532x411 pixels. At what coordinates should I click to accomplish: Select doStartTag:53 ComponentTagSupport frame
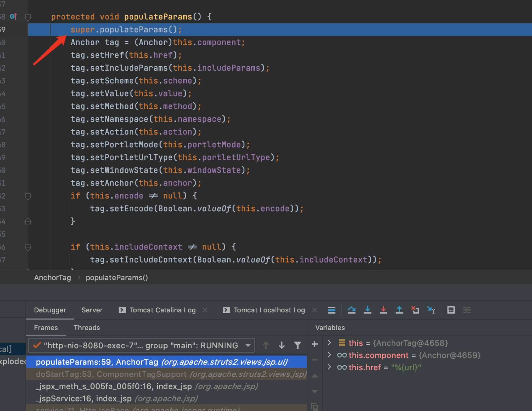[x=166, y=374]
